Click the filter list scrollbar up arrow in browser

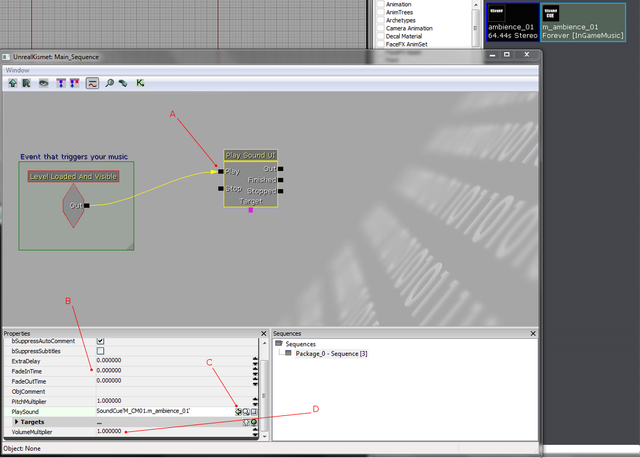click(x=476, y=4)
